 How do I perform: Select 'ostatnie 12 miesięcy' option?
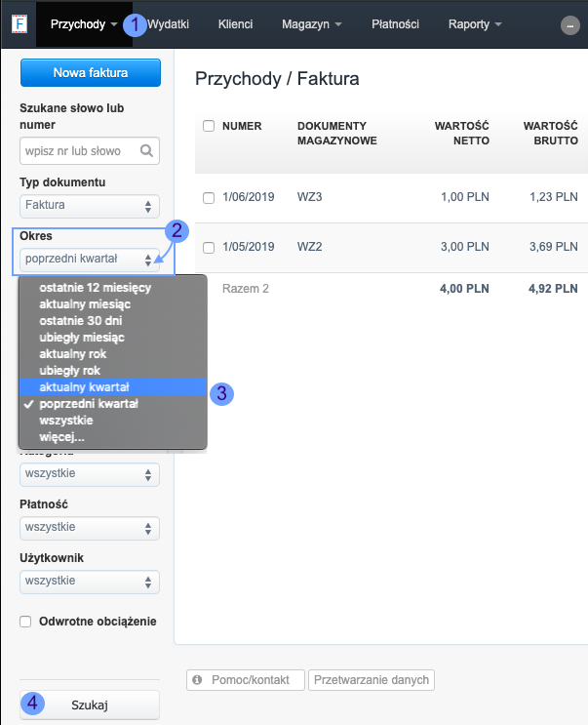[113, 288]
